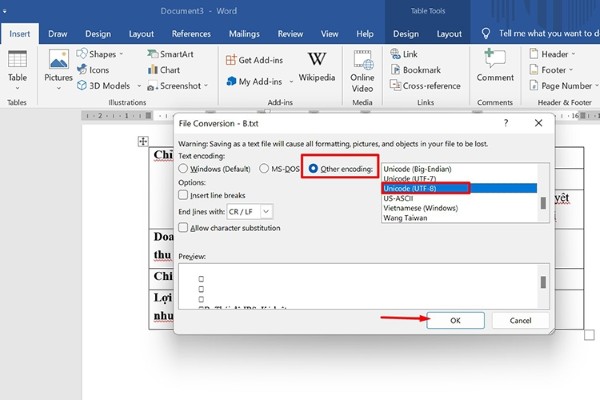Viewport: 600px width, 400px height.
Task: Insert an Online Video
Action: point(362,71)
